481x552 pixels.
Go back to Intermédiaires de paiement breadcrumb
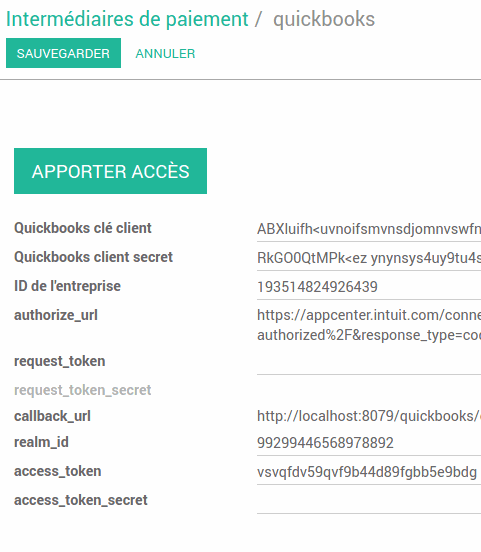[x=127, y=19]
